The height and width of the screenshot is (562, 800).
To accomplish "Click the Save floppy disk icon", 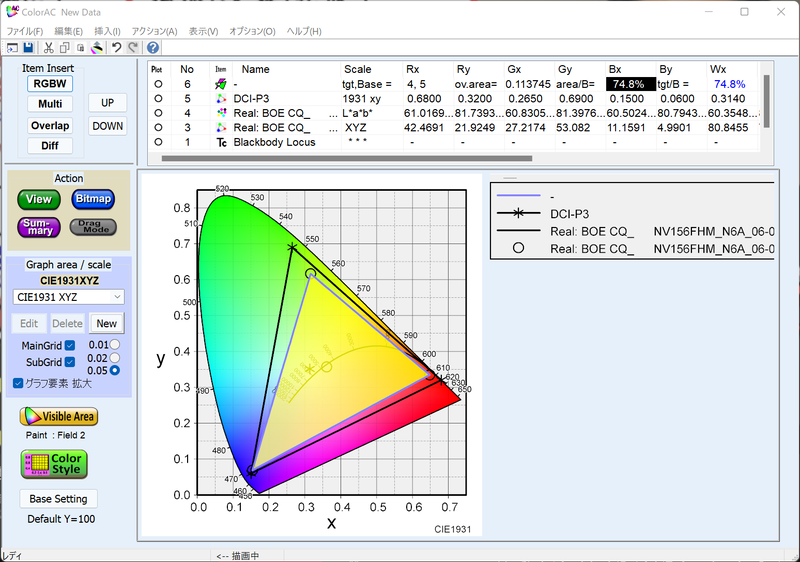I will [x=28, y=47].
